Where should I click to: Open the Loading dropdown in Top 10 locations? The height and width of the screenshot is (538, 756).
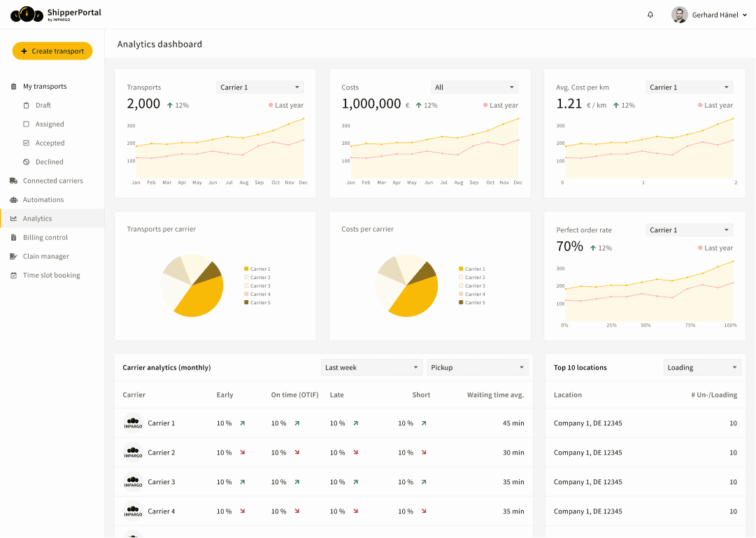point(702,367)
